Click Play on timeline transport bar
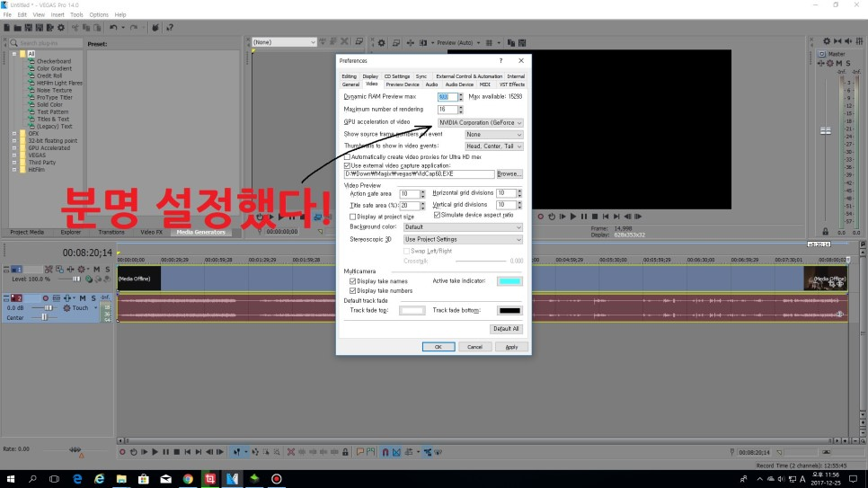The height and width of the screenshot is (488, 868). 155,452
